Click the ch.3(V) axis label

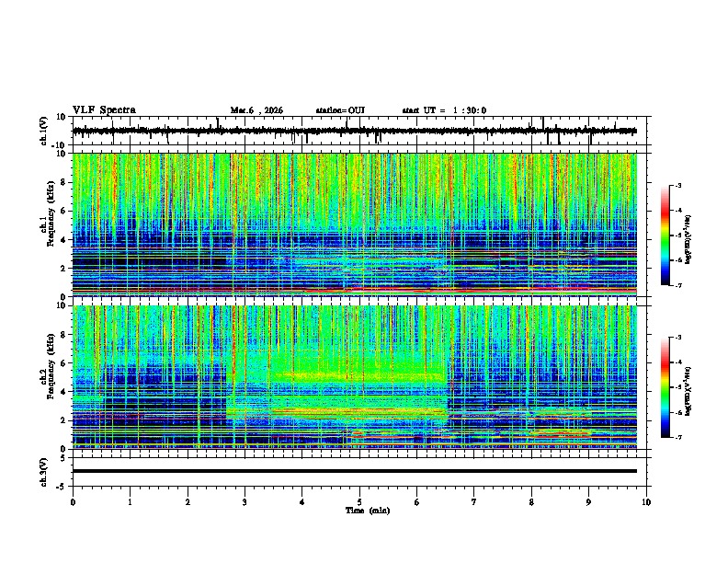[44, 473]
